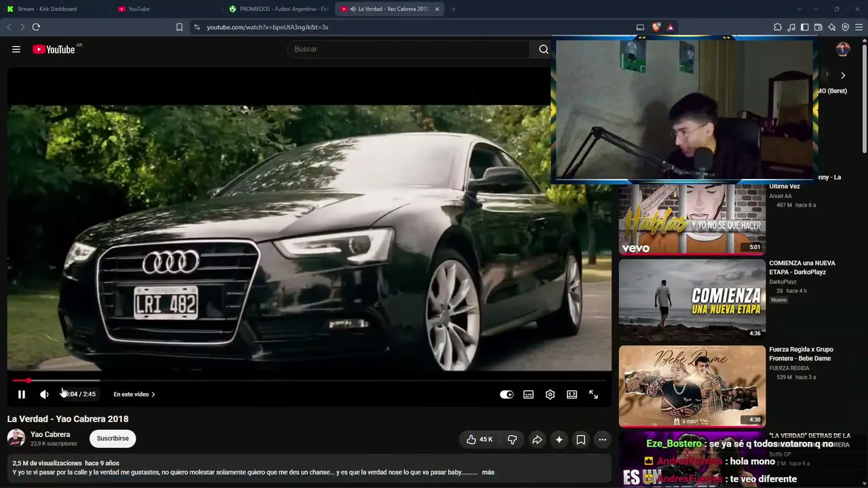Open the Yao Cabrera channel name link
Screen dimensions: 868x488
pyautogui.click(x=50, y=434)
